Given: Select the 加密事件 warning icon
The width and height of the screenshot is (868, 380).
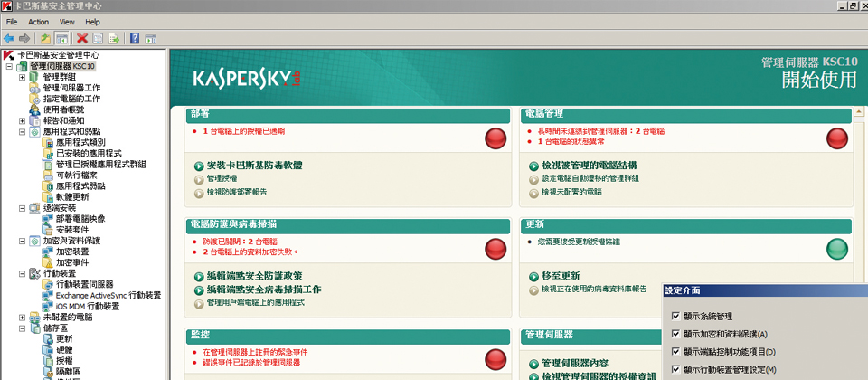Looking at the screenshot, I should pyautogui.click(x=48, y=262).
